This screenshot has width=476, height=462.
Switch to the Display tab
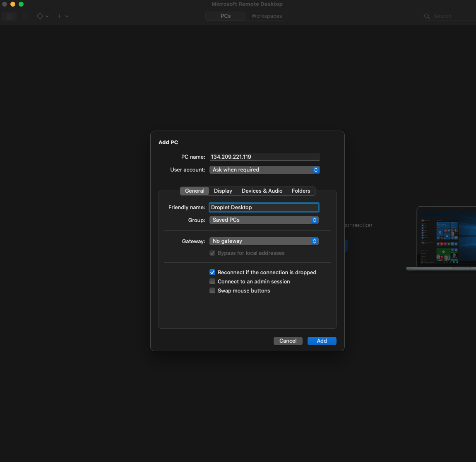point(223,191)
